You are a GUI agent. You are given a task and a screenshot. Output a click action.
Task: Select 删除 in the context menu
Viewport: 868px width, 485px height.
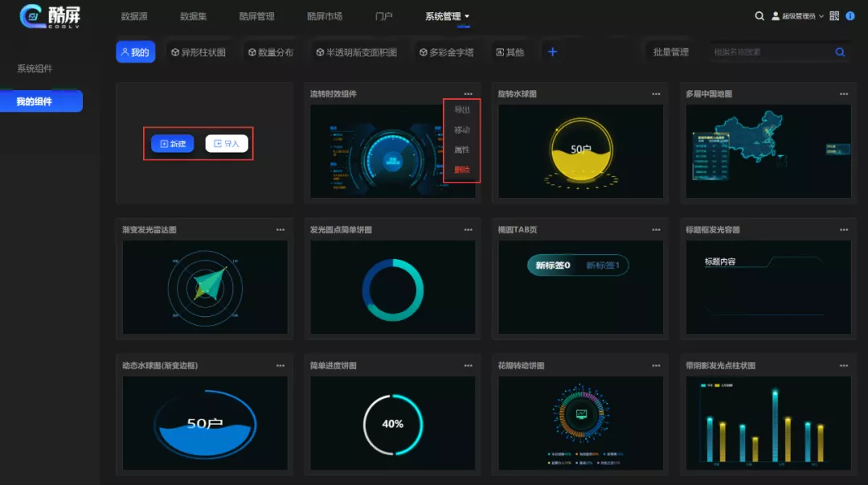point(462,170)
